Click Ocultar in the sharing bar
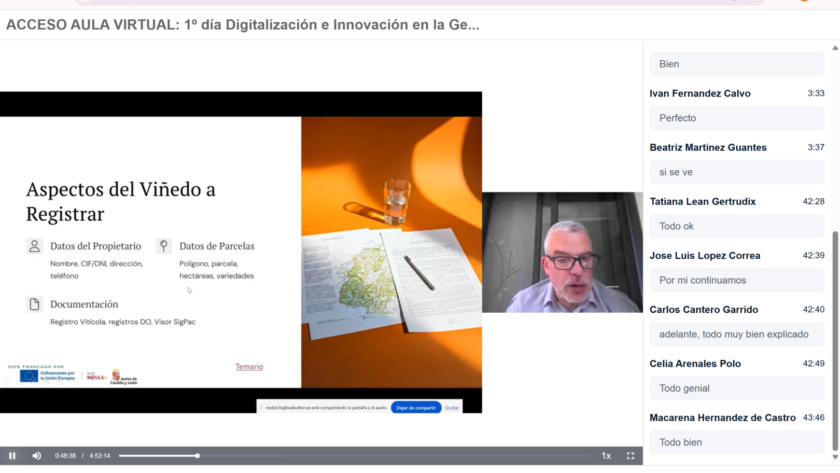The width and height of the screenshot is (840, 473). [452, 407]
